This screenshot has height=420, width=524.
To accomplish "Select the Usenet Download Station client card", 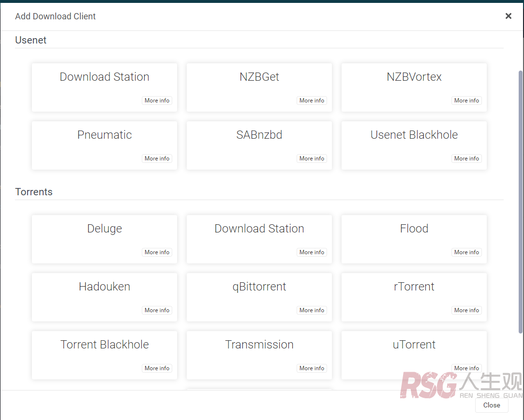I will (x=104, y=87).
